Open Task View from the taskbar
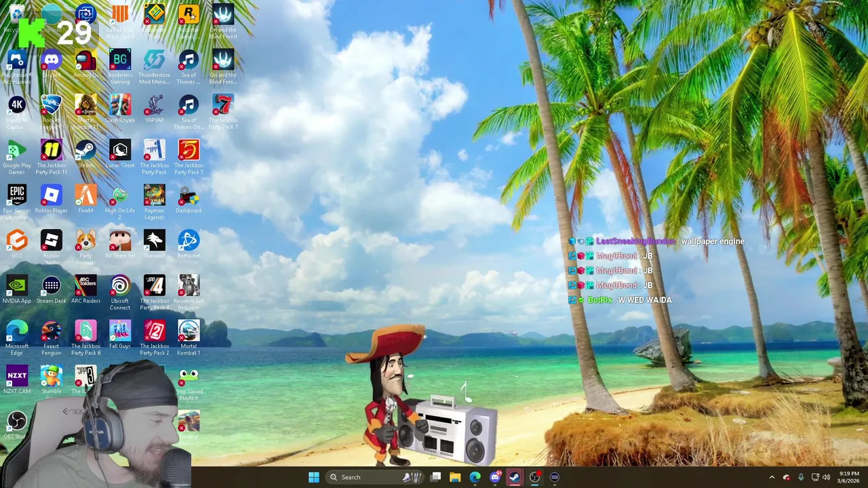The height and width of the screenshot is (488, 868). [436, 477]
